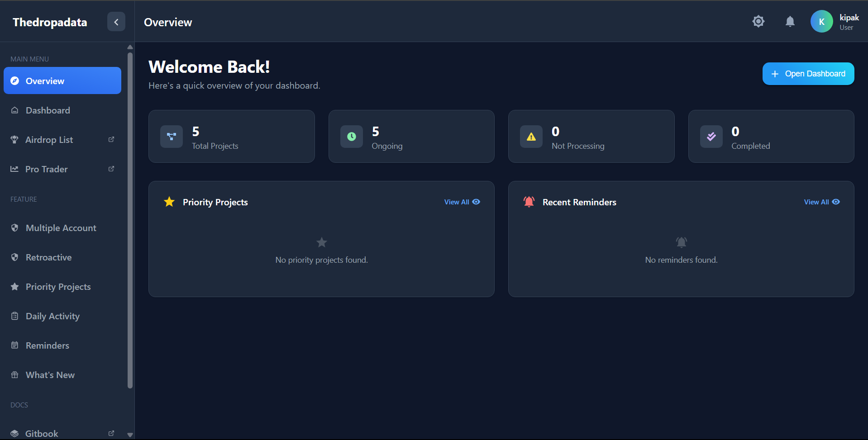Click the kipak user avatar
This screenshot has height=440, width=868.
pos(821,21)
